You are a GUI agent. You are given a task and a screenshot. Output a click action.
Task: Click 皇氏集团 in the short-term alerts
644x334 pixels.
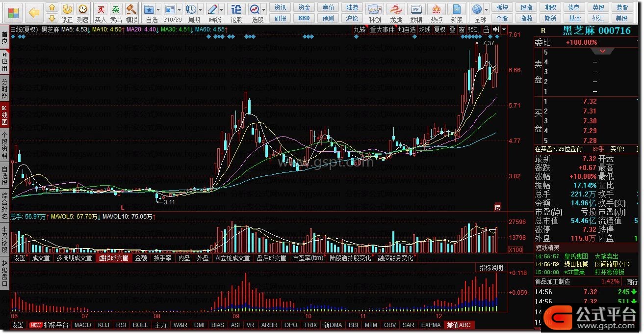(575, 256)
